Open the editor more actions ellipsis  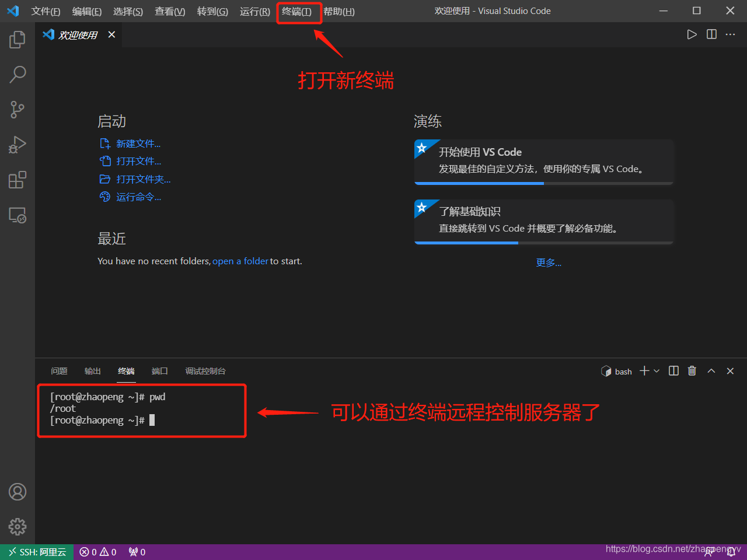coord(730,34)
